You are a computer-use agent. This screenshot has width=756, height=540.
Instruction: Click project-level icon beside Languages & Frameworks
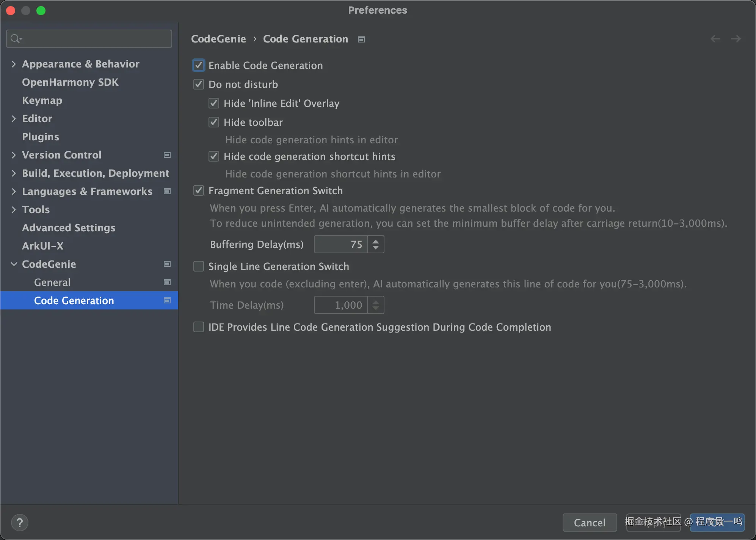(167, 191)
